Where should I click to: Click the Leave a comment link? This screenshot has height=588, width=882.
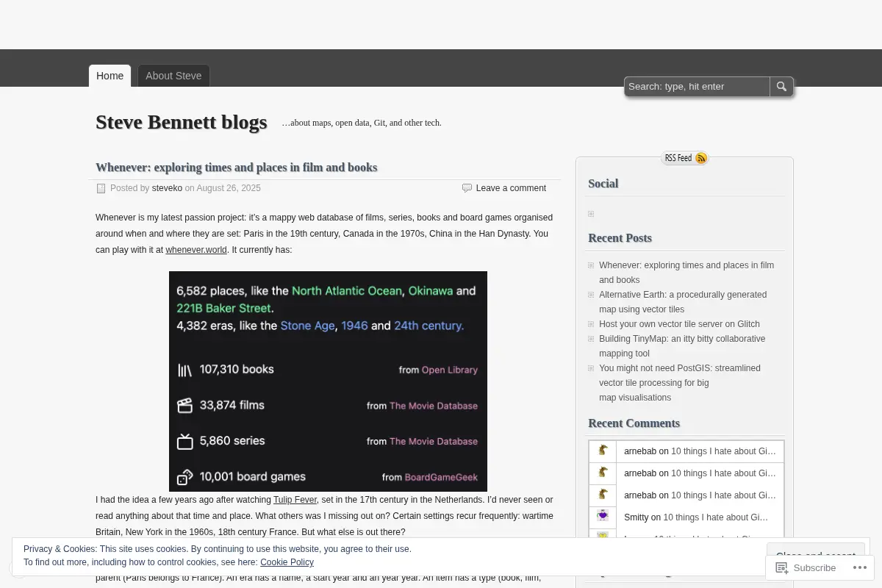point(511,188)
